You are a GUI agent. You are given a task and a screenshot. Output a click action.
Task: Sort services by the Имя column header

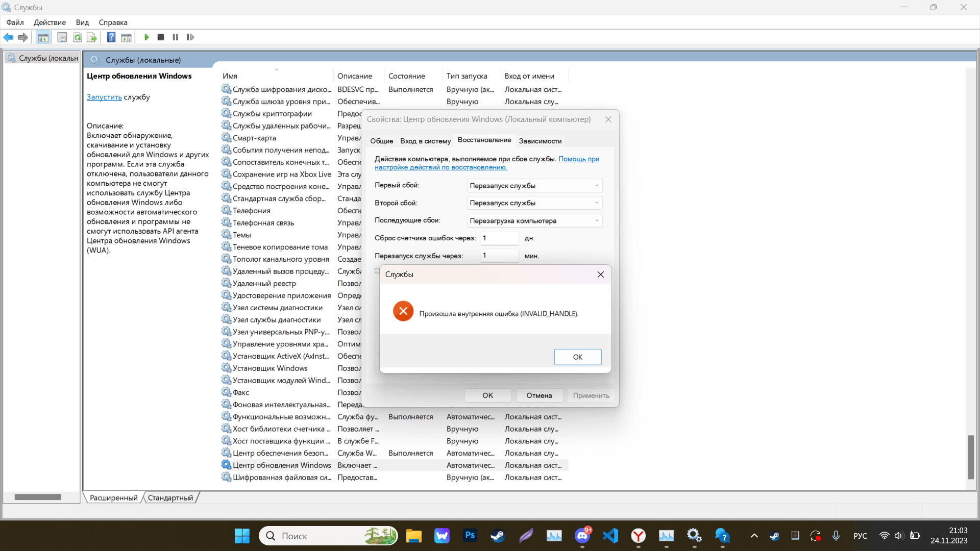[276, 76]
